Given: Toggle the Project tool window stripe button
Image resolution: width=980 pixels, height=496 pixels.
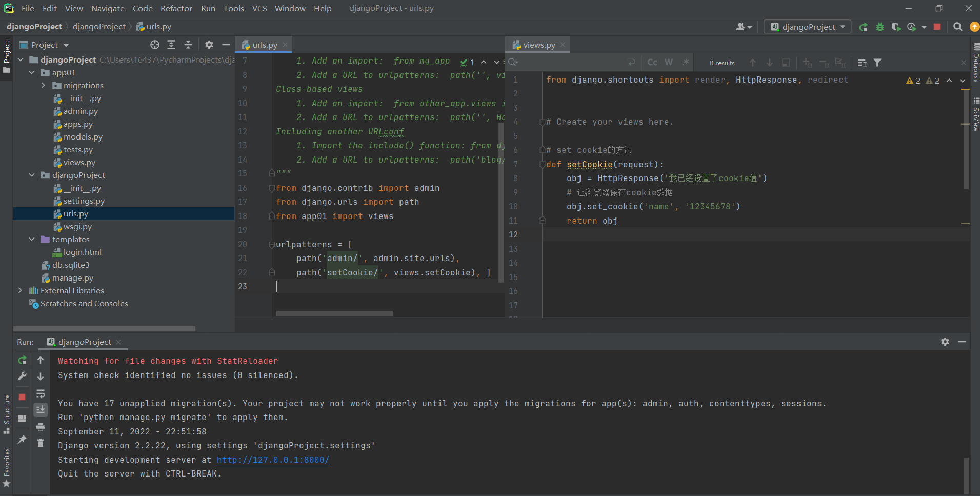Looking at the screenshot, I should [x=6, y=57].
